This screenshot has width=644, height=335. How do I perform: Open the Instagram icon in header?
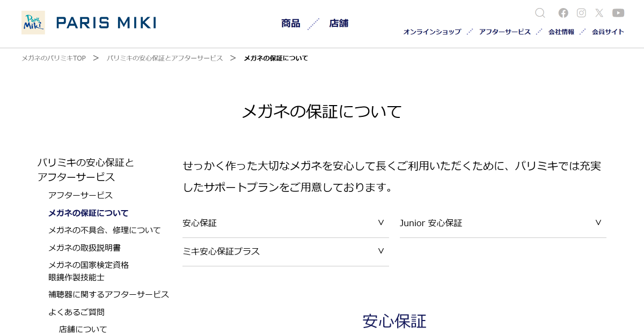click(581, 13)
